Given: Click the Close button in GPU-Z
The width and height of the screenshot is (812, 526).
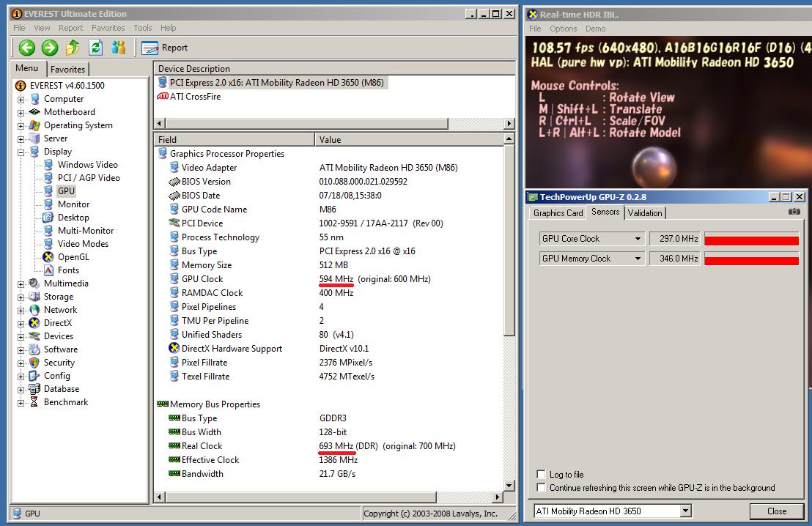Looking at the screenshot, I should tap(776, 511).
